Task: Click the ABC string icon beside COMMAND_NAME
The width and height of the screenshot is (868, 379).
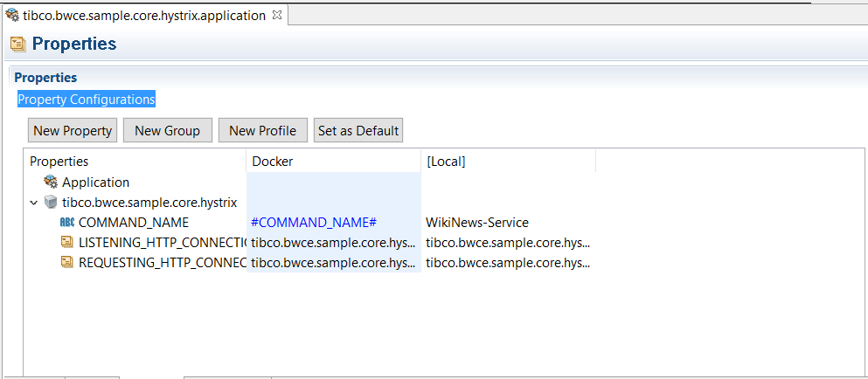Action: [x=67, y=223]
